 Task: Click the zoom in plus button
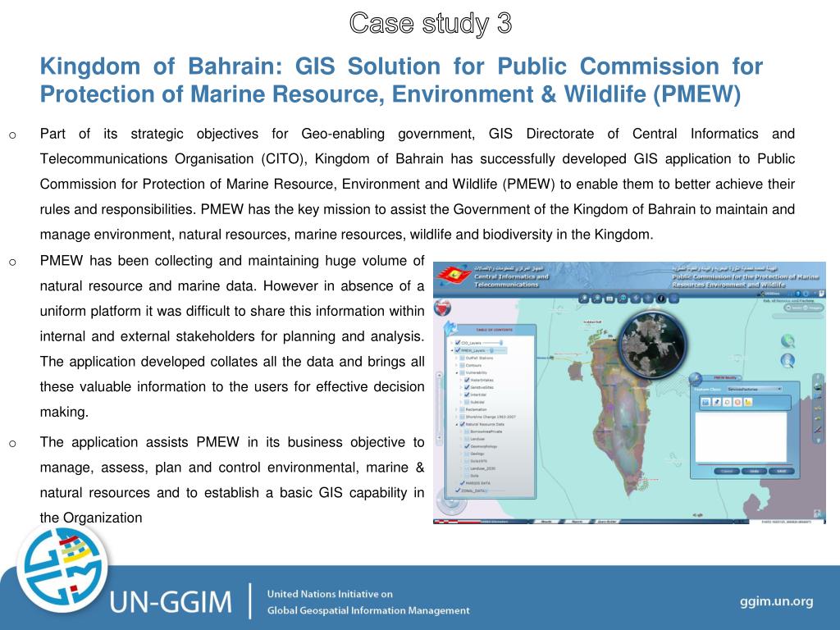(x=440, y=375)
